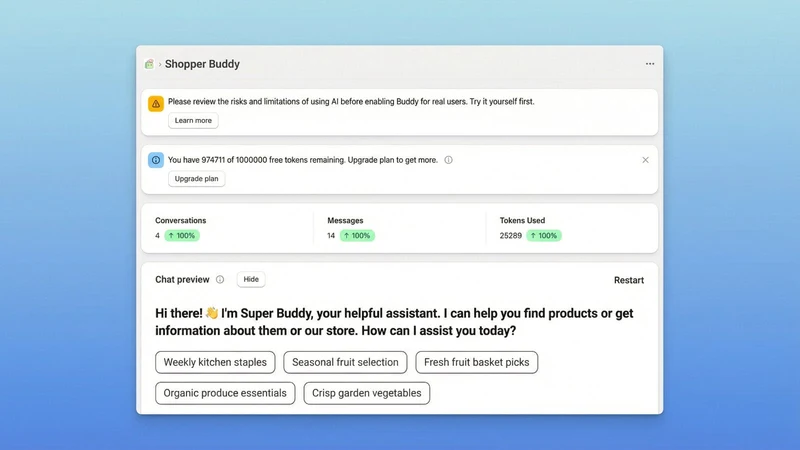Open the three-dot more options menu
This screenshot has height=450, width=800.
(649, 64)
